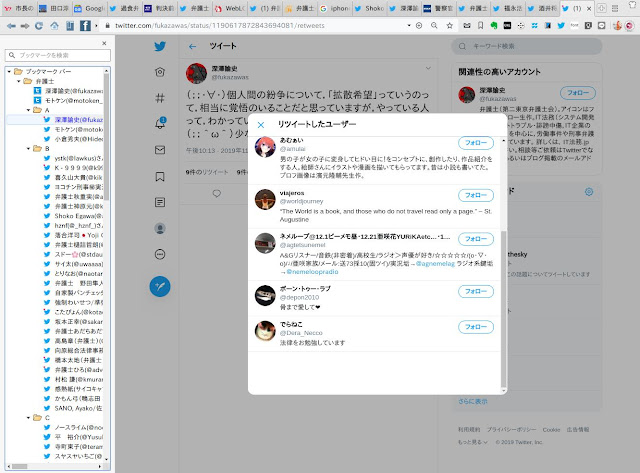Click the magnifier zoom icon in address bar
The height and width of the screenshot is (473, 640).
(434, 25)
